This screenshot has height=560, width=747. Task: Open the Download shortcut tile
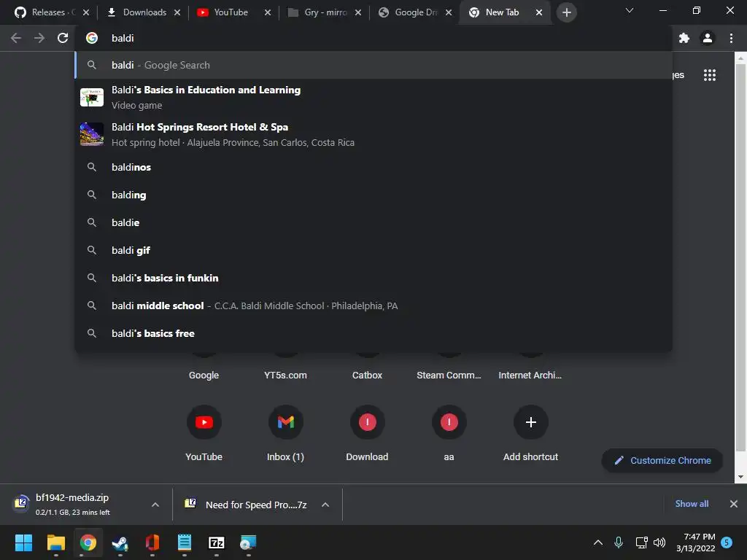tap(368, 433)
